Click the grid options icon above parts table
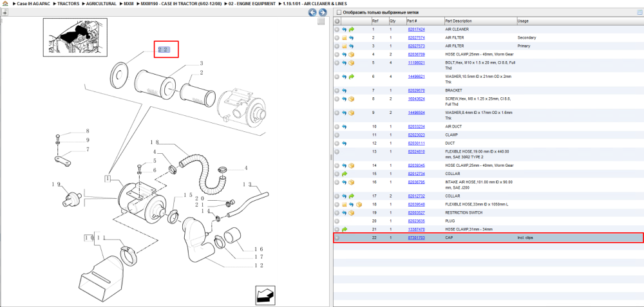This screenshot has height=307, width=644. [639, 12]
